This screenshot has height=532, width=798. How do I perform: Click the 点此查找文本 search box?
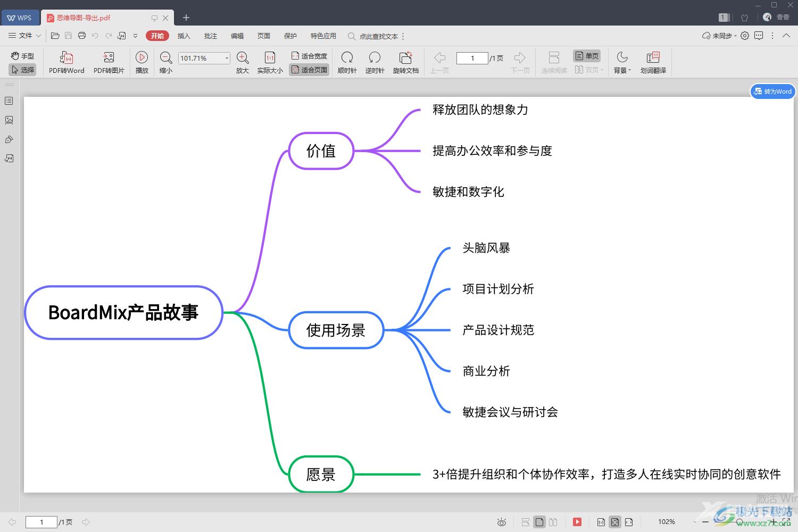(373, 36)
